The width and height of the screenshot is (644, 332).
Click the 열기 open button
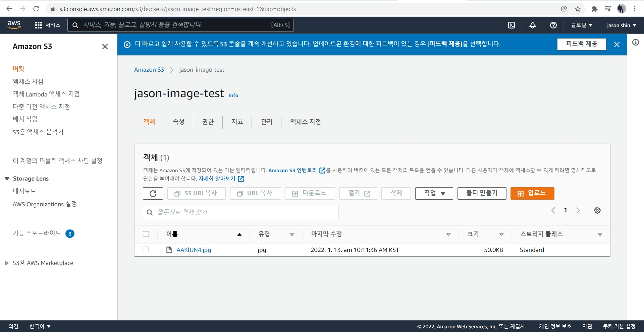358,193
